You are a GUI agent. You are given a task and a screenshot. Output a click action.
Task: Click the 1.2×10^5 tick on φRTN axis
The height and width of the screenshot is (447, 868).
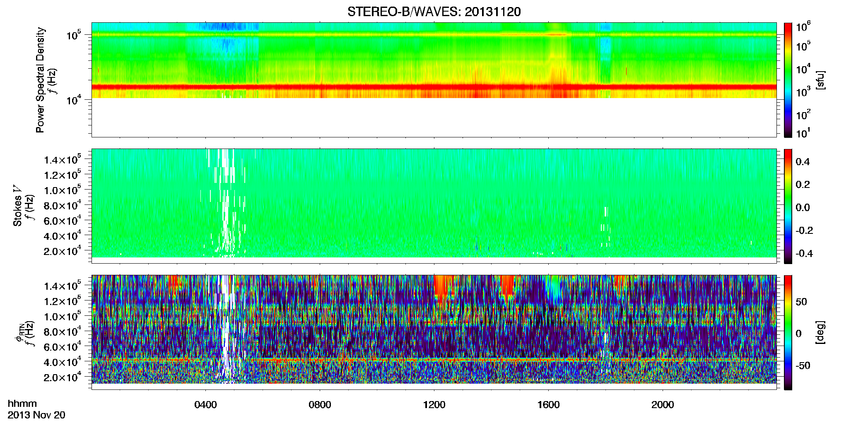point(63,301)
